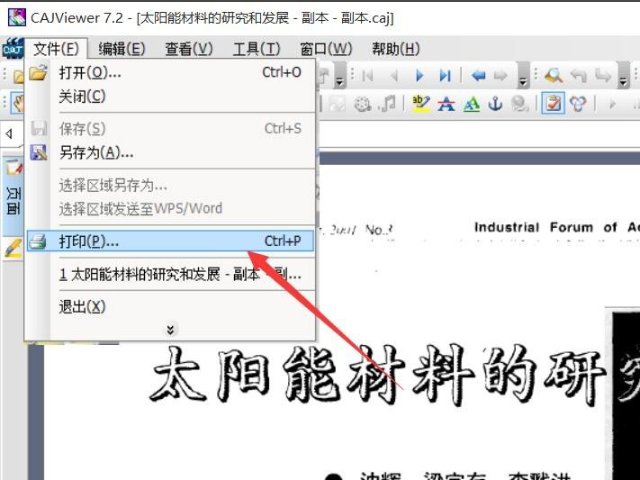
Task: Click the film reel media icon
Action: click(x=362, y=104)
